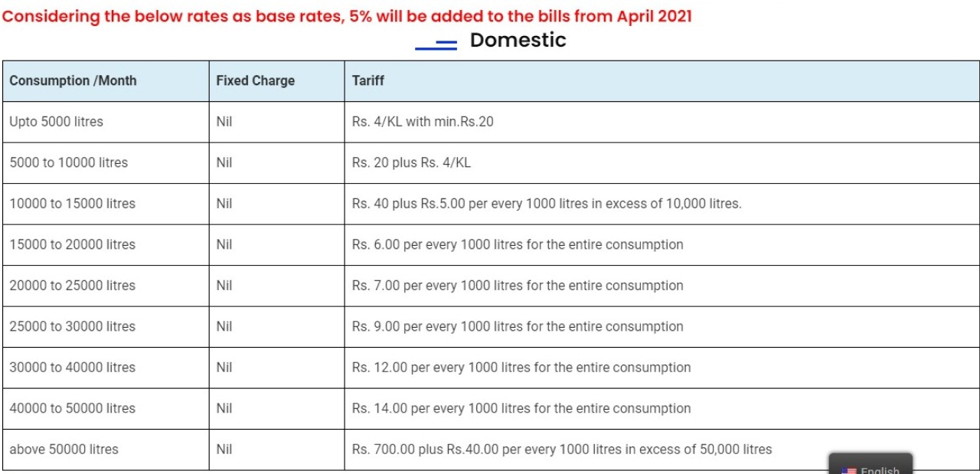Click the Rs. 4/KL with min.Rs.20 tariff

pos(423,122)
